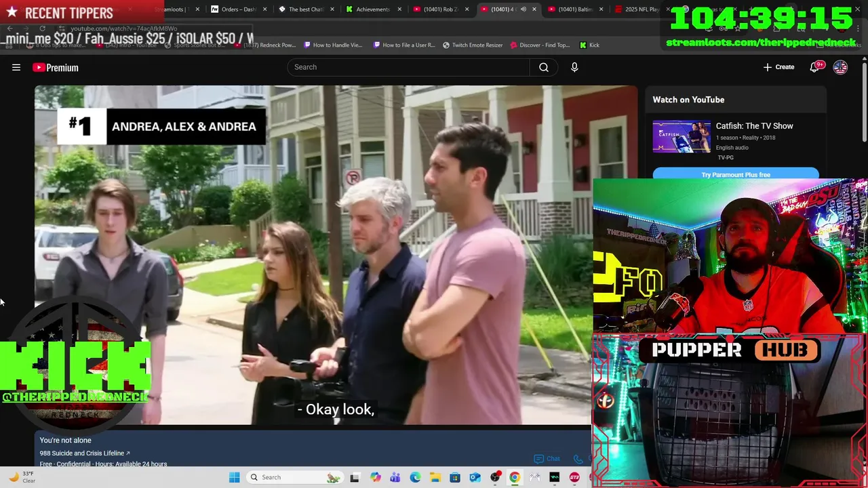Click the YouTube search text field
Viewport: 868px width, 488px height.
tap(408, 67)
